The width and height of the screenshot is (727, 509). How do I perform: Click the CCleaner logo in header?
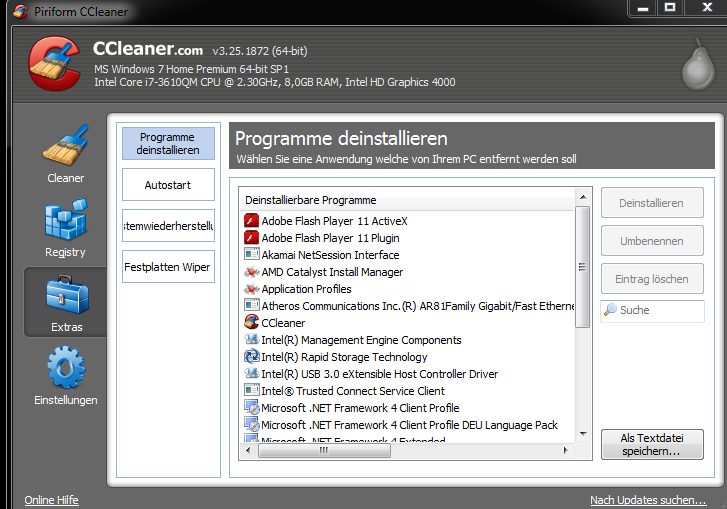coord(54,64)
